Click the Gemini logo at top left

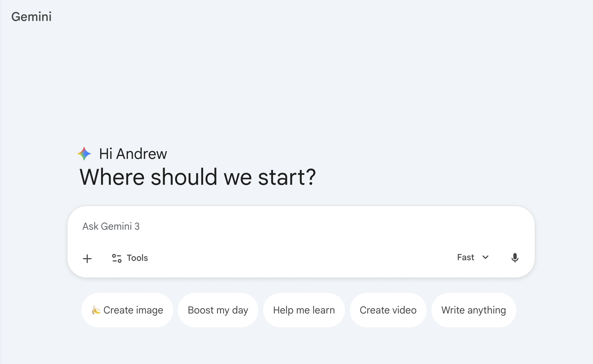(x=31, y=17)
